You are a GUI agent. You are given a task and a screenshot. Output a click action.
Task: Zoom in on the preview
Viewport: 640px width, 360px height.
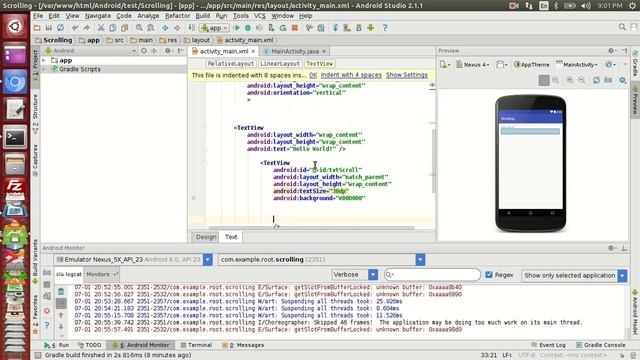[570, 80]
